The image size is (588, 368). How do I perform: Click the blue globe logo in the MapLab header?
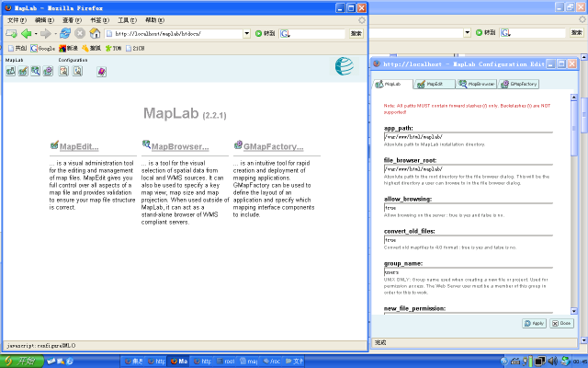coord(344,66)
